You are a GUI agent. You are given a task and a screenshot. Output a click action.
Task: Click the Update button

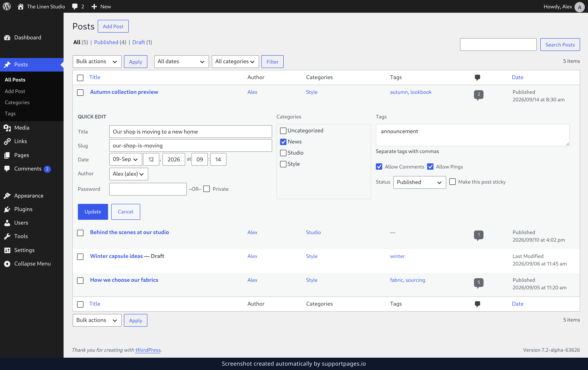(93, 212)
